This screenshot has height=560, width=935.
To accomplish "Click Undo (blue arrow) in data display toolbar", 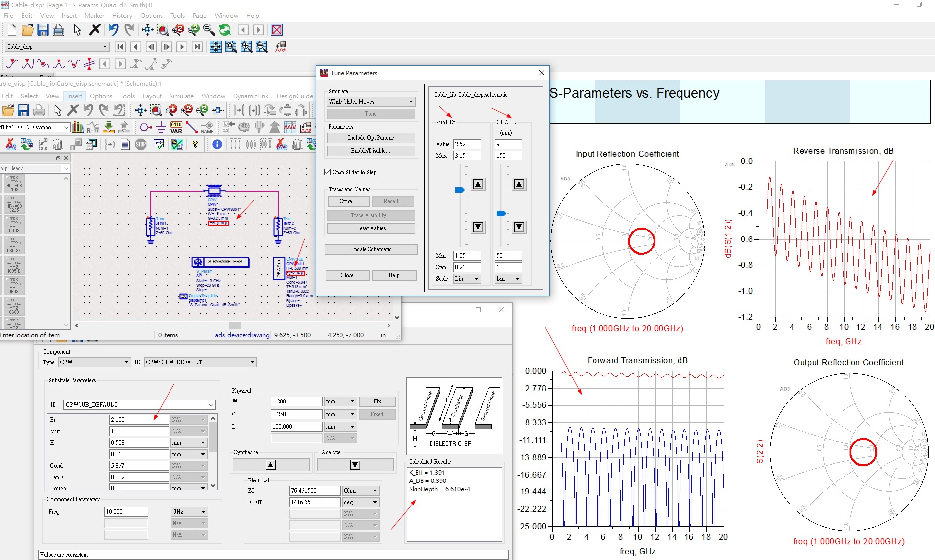I will (x=114, y=30).
